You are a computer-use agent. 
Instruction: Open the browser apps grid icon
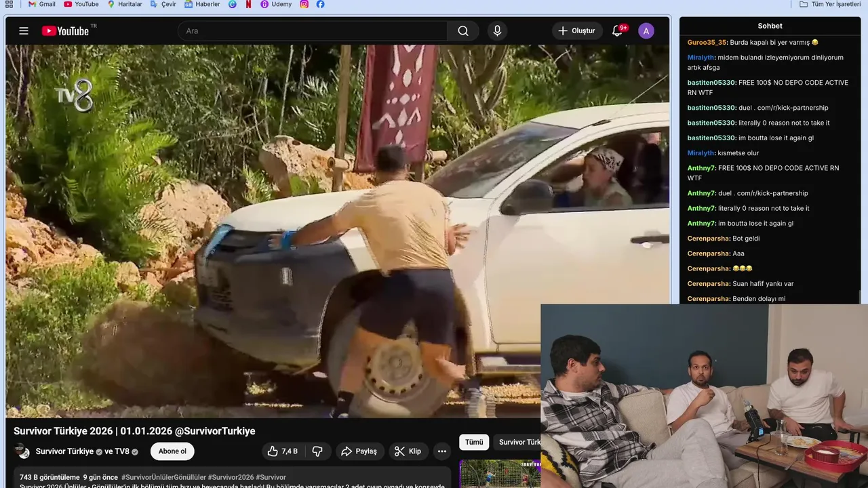coord(9,4)
